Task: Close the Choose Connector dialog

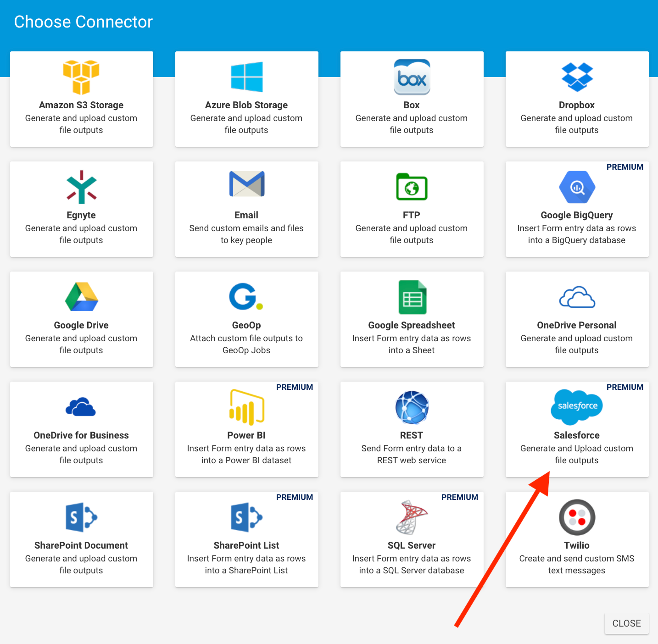Action: click(626, 623)
